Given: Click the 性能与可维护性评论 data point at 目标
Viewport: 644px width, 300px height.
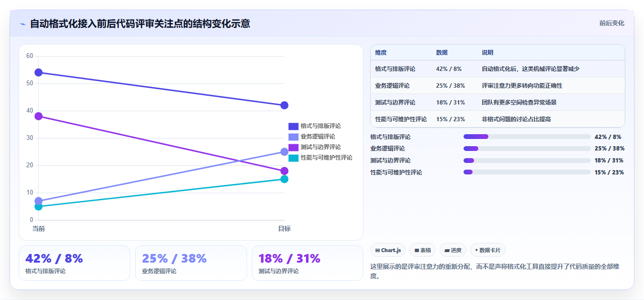Looking at the screenshot, I should (x=284, y=179).
